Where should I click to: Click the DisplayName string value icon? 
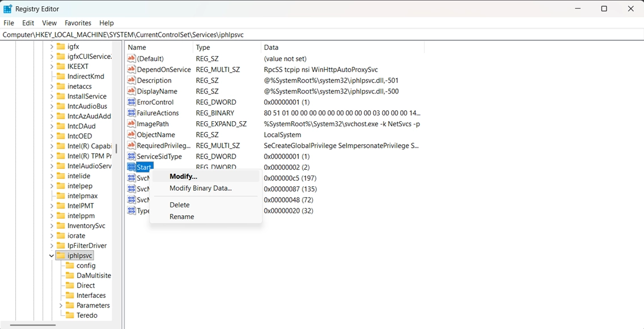[132, 91]
